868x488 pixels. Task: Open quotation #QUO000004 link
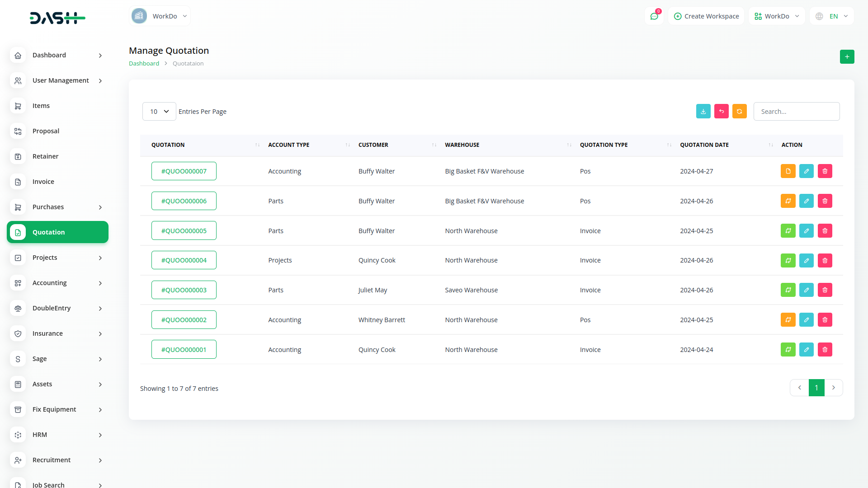(x=184, y=260)
